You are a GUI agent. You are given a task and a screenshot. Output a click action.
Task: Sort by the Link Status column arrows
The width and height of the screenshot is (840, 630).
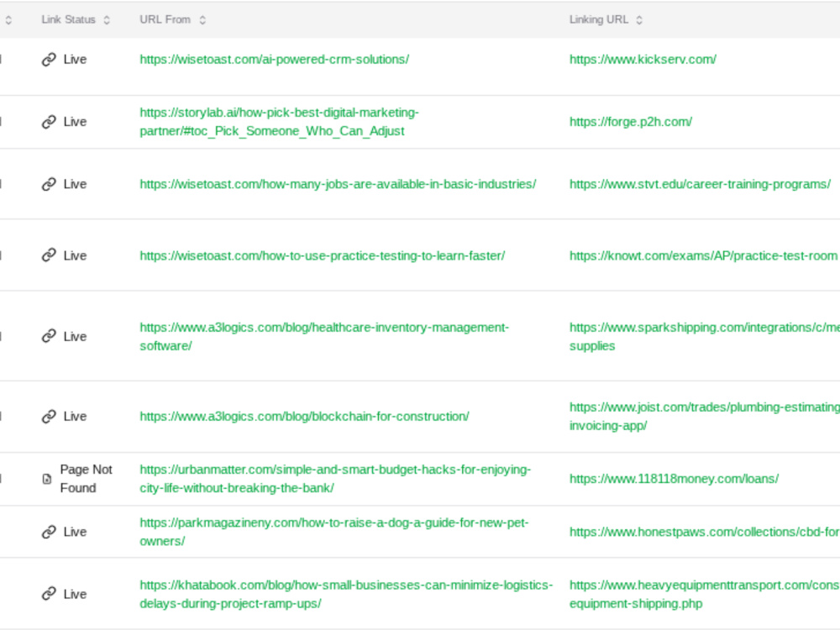coord(107,20)
